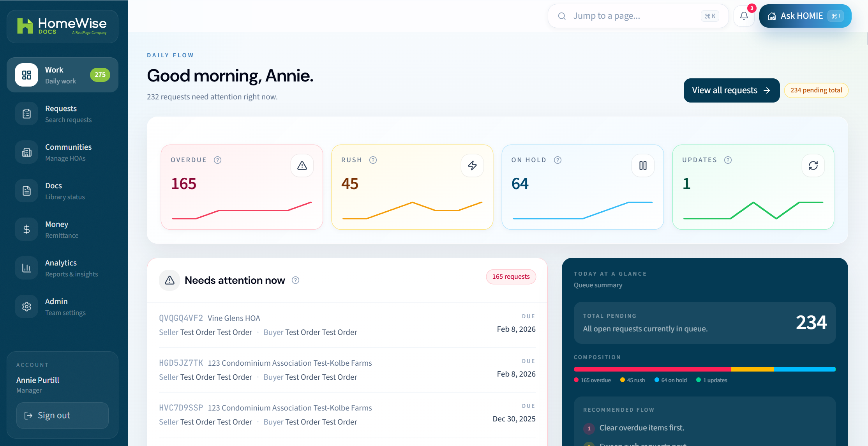Click the 165 requests badge

click(511, 277)
